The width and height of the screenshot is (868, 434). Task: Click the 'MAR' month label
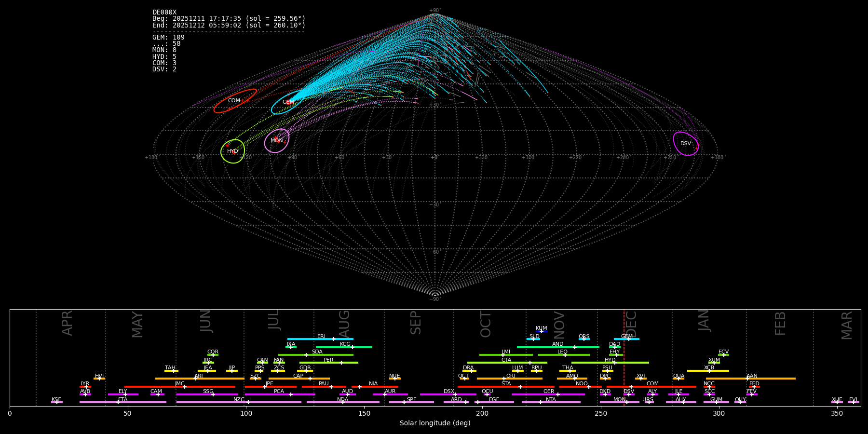pyautogui.click(x=847, y=325)
